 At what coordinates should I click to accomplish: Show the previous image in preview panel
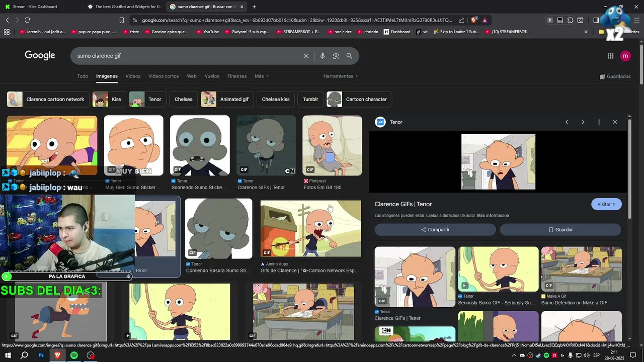click(567, 122)
